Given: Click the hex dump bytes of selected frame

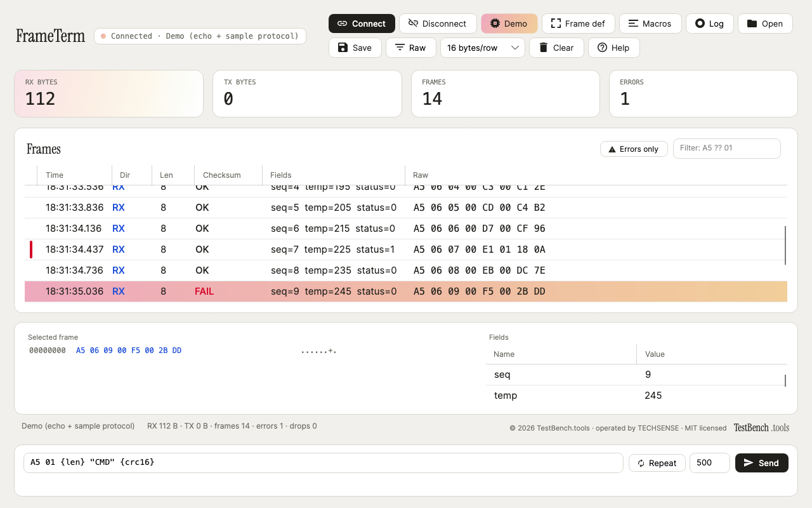Looking at the screenshot, I should tap(129, 351).
